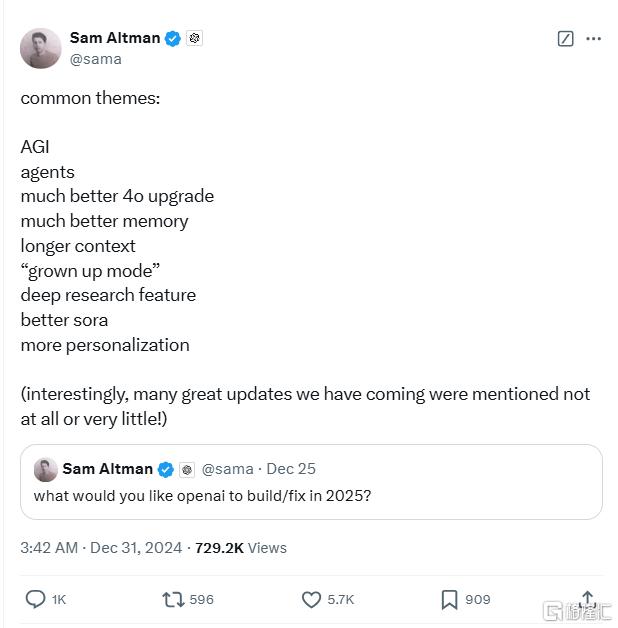Open the @sama handle link
Screen dimensions: 618x628
click(x=95, y=59)
